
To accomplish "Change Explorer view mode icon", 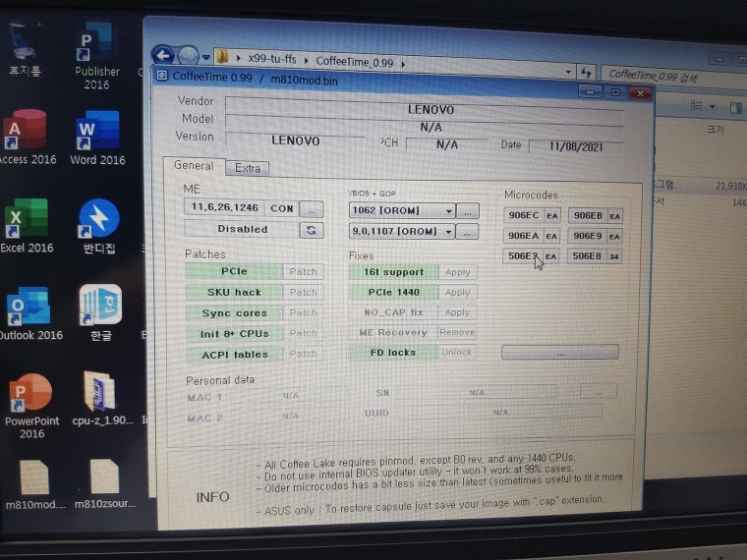I will (x=697, y=105).
